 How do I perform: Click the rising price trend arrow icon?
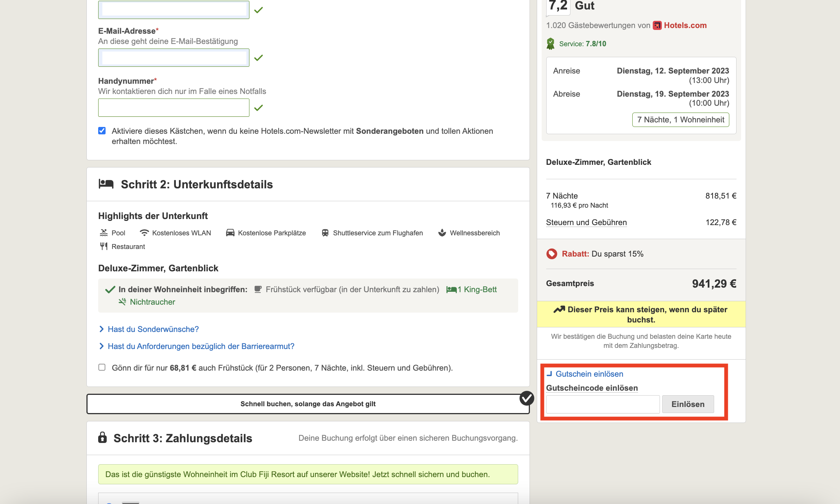[559, 310]
